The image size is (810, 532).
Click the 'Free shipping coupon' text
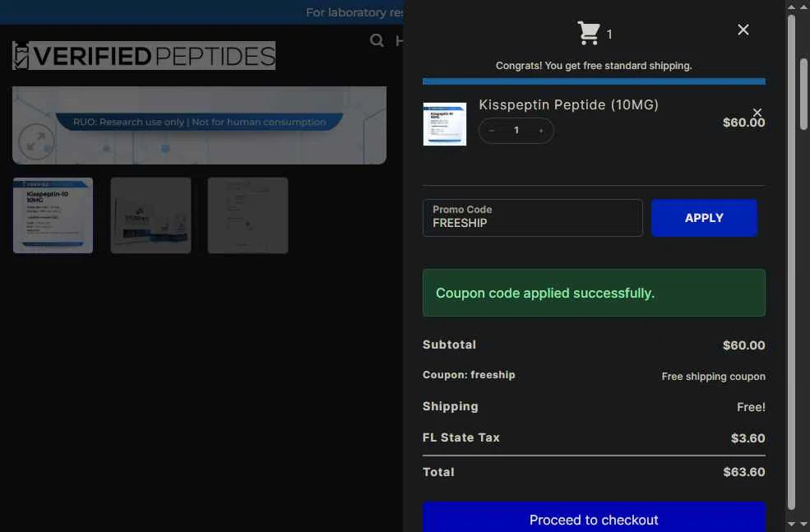pyautogui.click(x=714, y=377)
